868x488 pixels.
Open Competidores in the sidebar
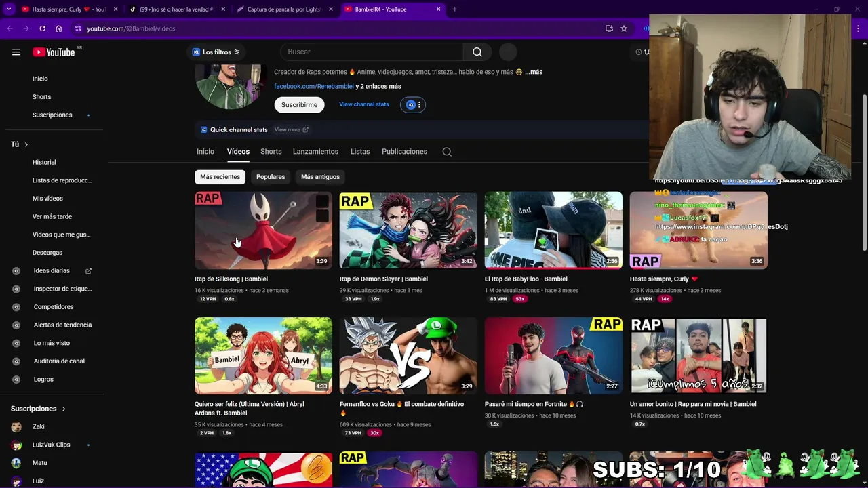[x=54, y=307]
